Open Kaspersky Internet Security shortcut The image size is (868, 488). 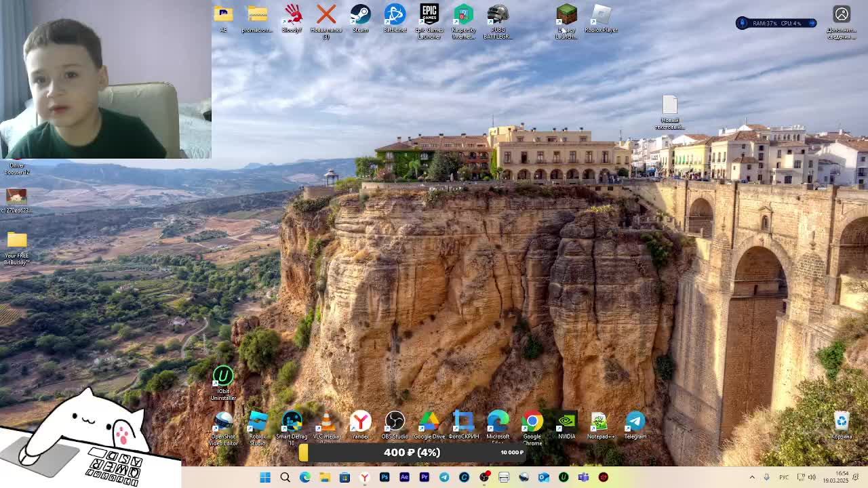click(464, 21)
